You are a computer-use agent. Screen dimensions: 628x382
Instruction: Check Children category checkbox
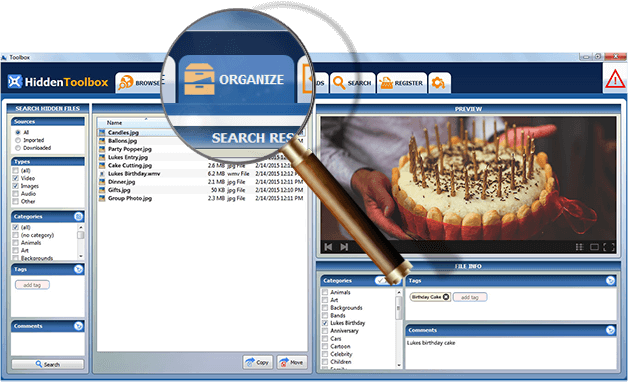pyautogui.click(x=325, y=362)
